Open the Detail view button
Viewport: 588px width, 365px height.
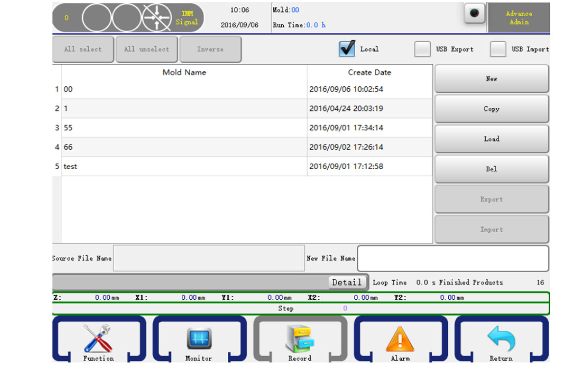click(347, 282)
